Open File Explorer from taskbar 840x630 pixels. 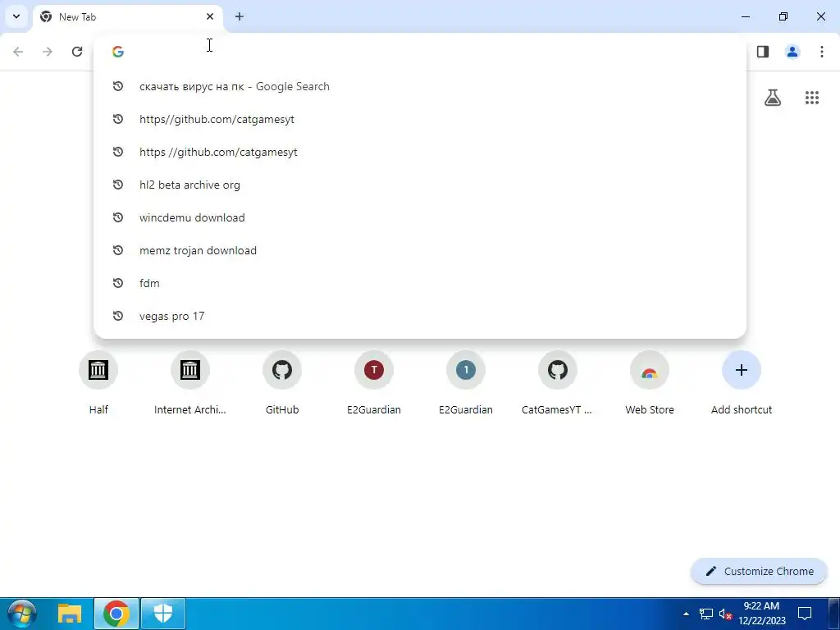click(70, 614)
